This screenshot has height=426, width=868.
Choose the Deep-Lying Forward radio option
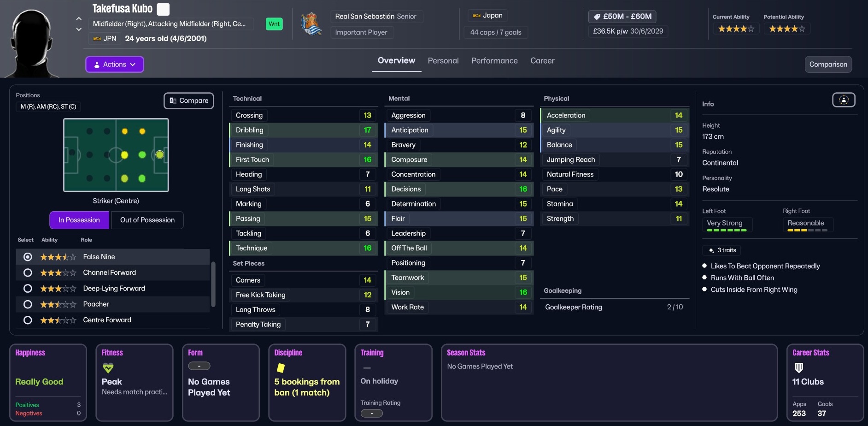tap(28, 289)
